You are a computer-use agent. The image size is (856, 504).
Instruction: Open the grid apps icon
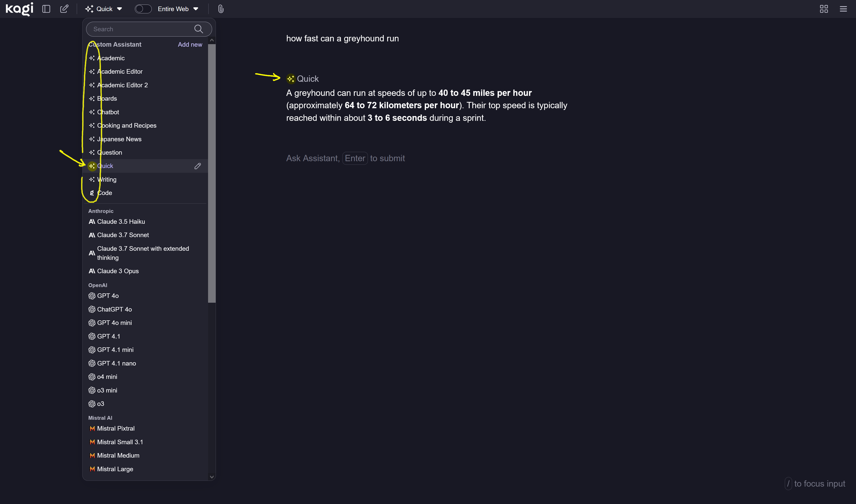click(x=824, y=9)
